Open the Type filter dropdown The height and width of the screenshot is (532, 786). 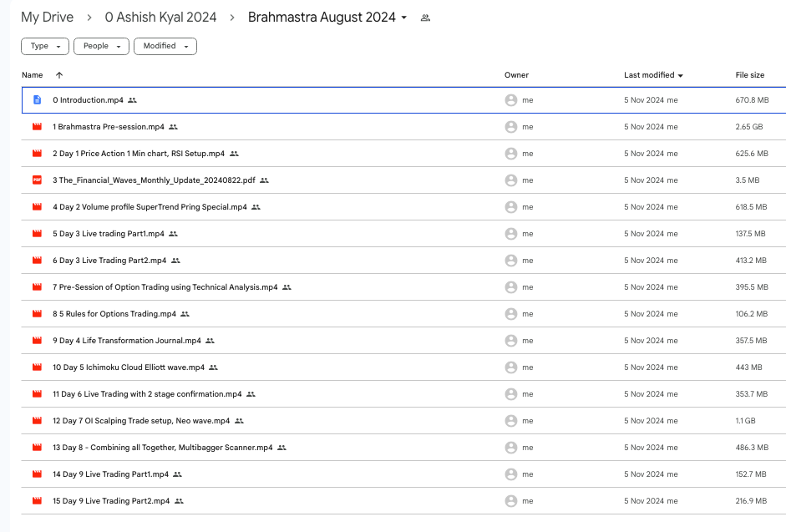(x=45, y=46)
